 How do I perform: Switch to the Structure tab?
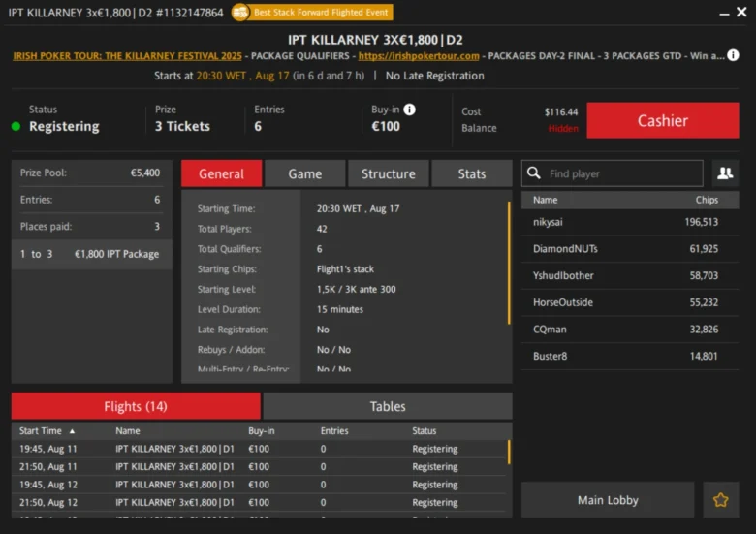pyautogui.click(x=388, y=173)
